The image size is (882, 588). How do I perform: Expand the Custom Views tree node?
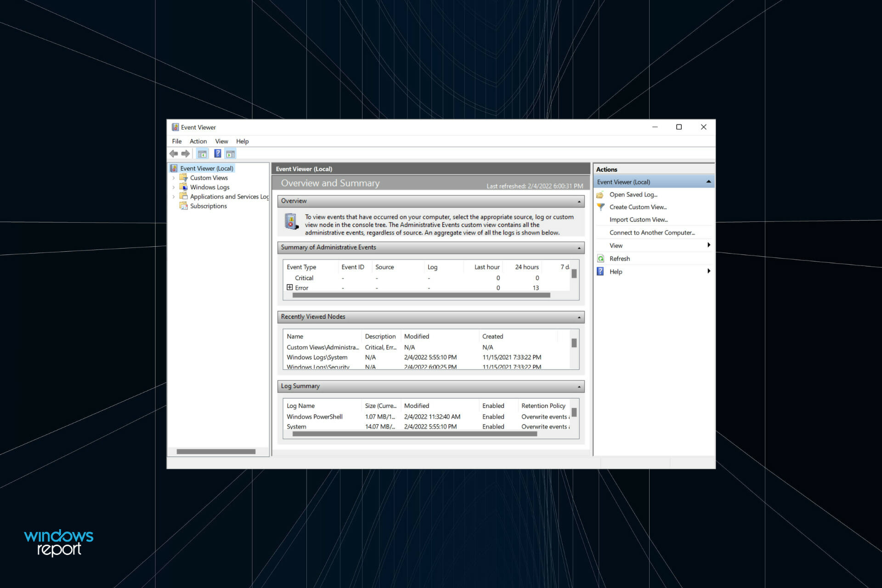click(x=174, y=178)
